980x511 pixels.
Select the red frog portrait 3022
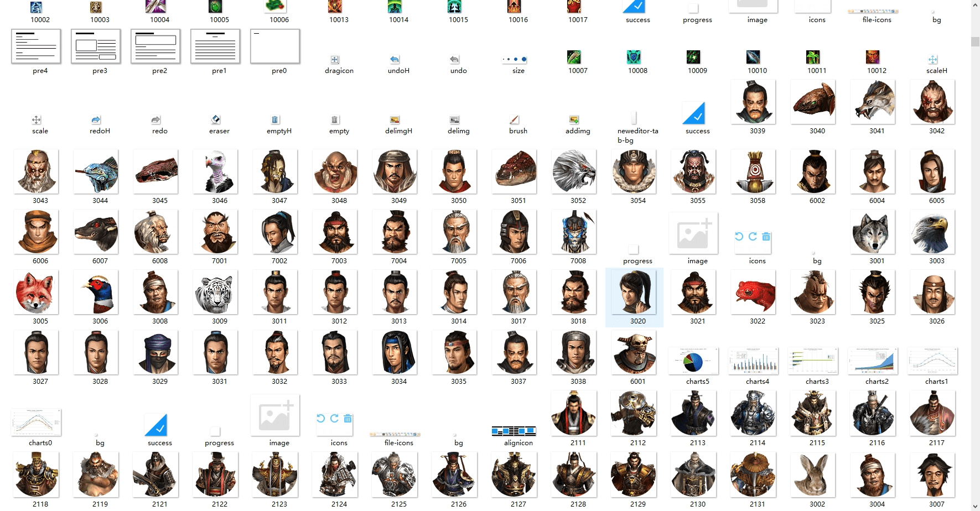(753, 292)
